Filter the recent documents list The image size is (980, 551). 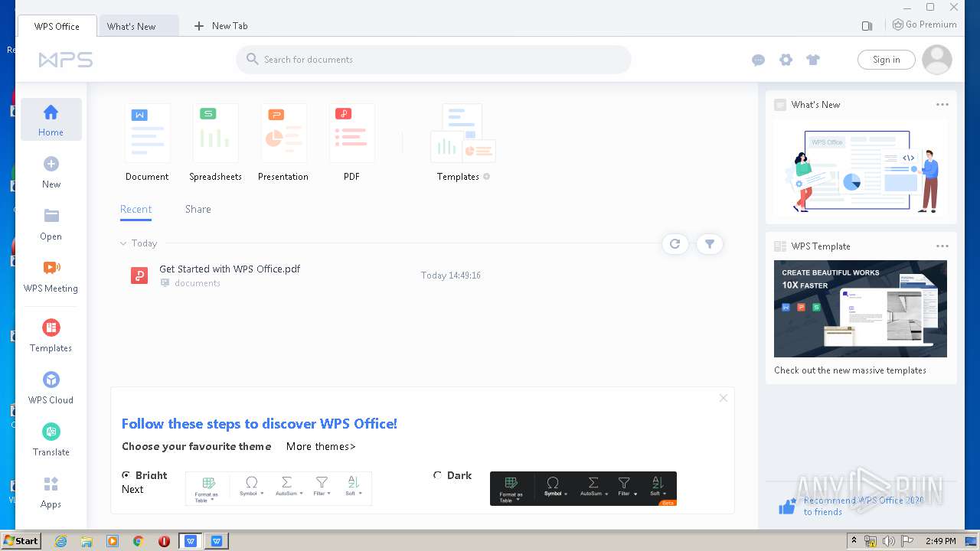click(710, 244)
